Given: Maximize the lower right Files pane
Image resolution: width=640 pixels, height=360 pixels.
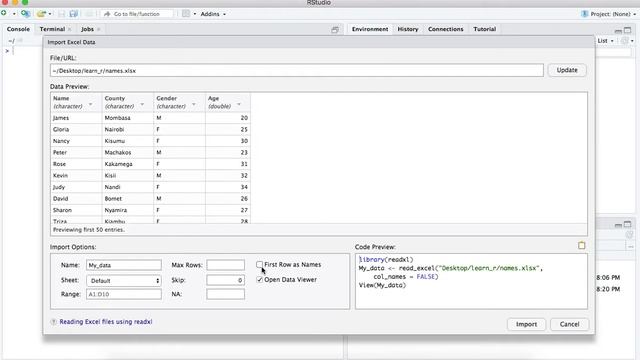Looking at the screenshot, I should pyautogui.click(x=627, y=224).
